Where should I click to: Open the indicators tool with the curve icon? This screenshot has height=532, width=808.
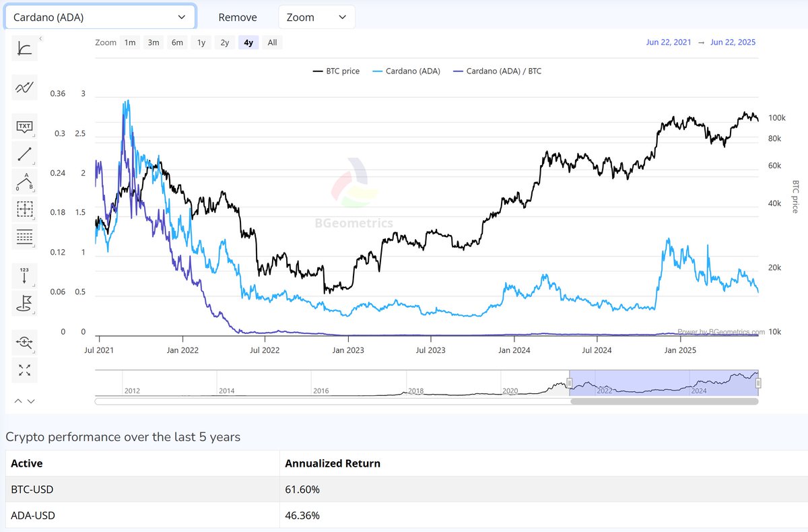[x=25, y=48]
